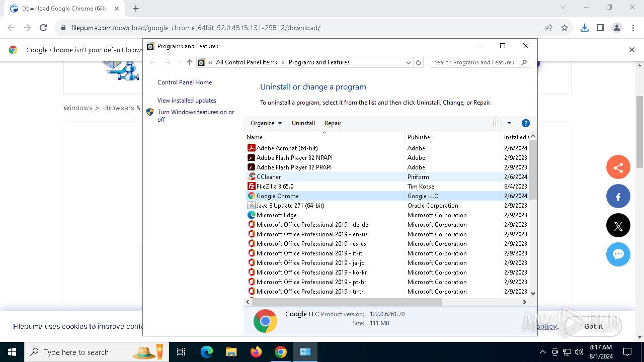Screen dimensions: 644x362
Task: Open File Explorer from the taskbar
Action: click(231, 352)
